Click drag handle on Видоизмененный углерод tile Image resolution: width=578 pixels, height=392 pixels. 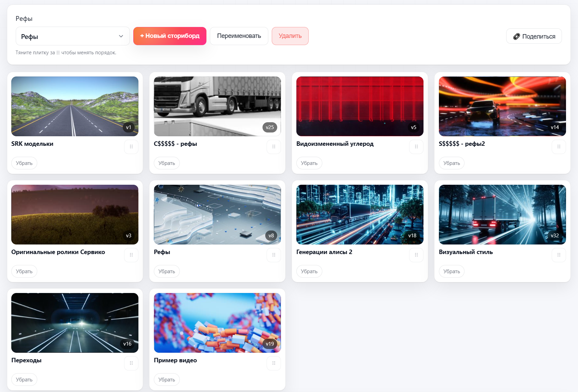[x=416, y=147]
